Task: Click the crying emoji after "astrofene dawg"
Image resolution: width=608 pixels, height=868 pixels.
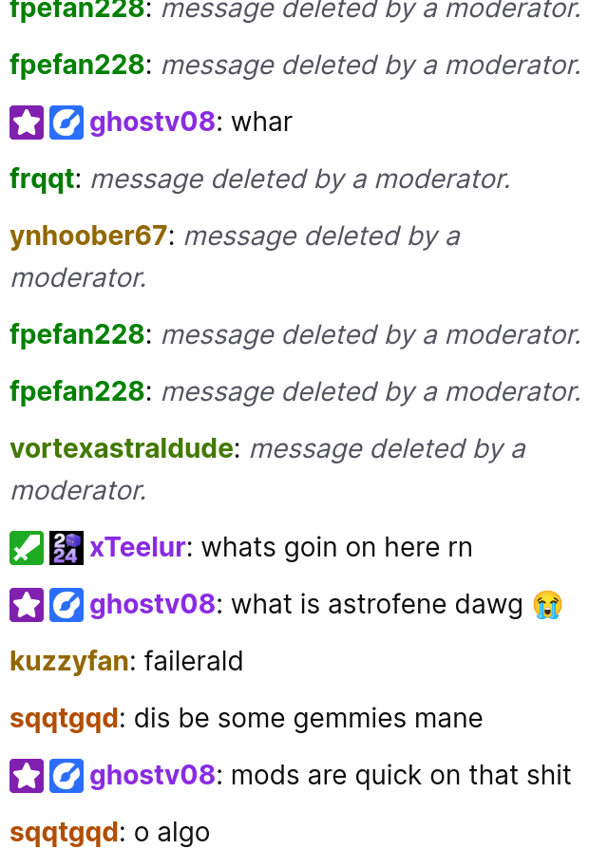Action: click(547, 605)
